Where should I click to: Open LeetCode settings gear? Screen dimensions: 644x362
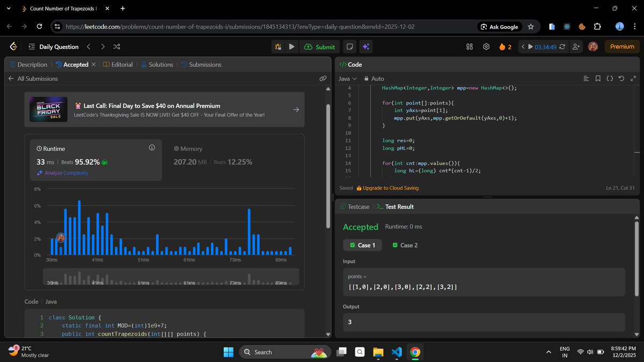[486, 47]
